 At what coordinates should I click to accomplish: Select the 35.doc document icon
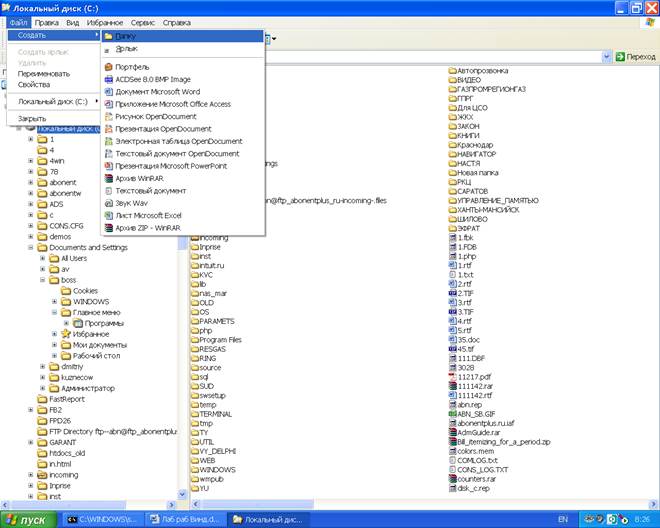tap(452, 340)
